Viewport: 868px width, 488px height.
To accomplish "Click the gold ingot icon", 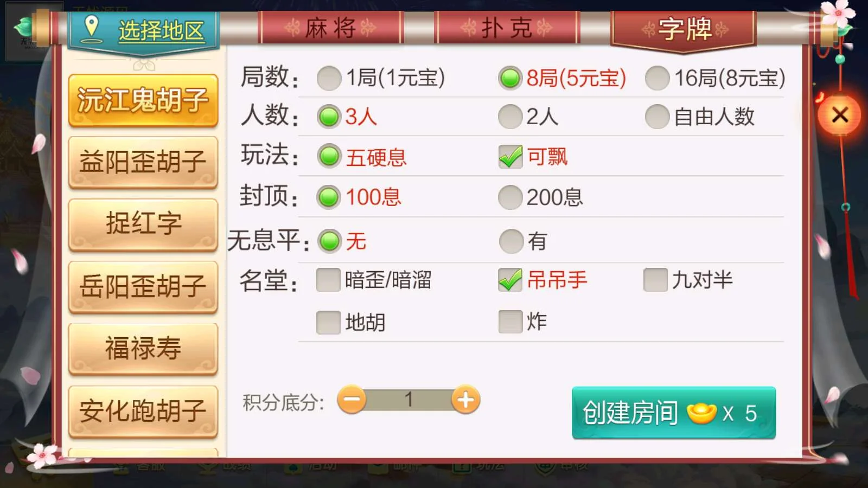I will (701, 413).
